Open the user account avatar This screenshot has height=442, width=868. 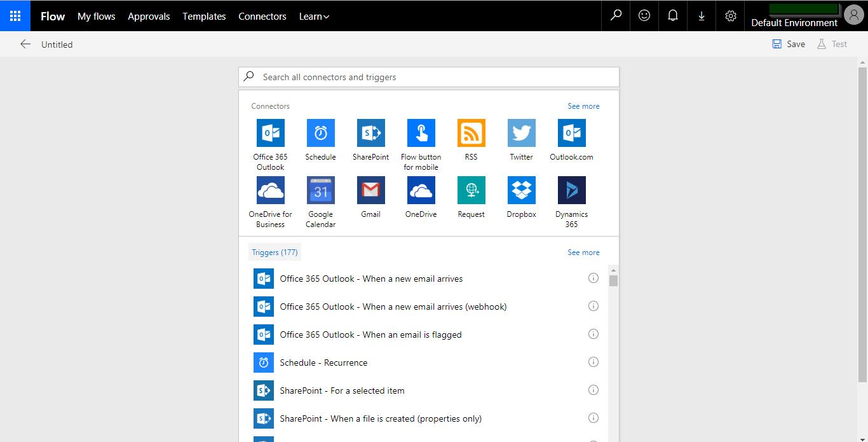pyautogui.click(x=854, y=14)
